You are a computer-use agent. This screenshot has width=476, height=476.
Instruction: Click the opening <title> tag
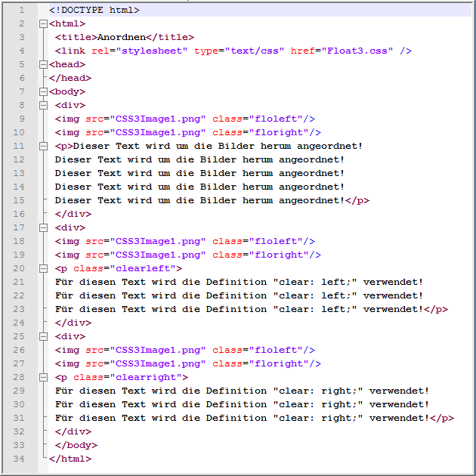coord(76,37)
